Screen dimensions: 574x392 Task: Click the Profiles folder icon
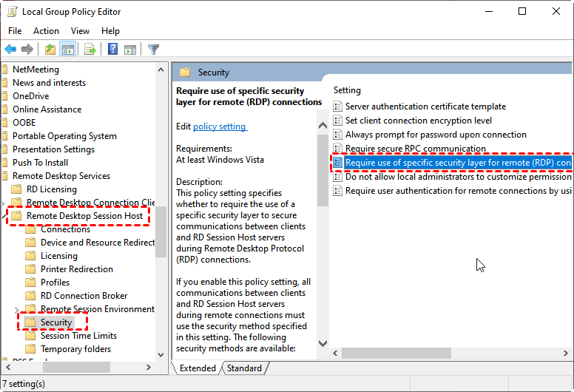point(30,283)
